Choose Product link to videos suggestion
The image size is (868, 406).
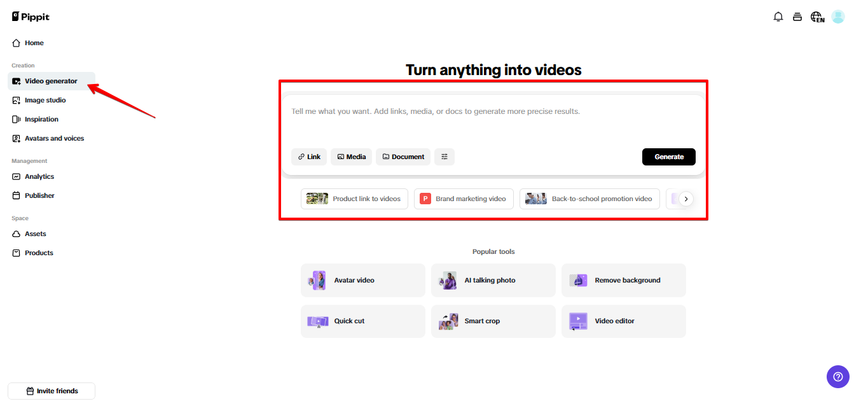pyautogui.click(x=354, y=199)
